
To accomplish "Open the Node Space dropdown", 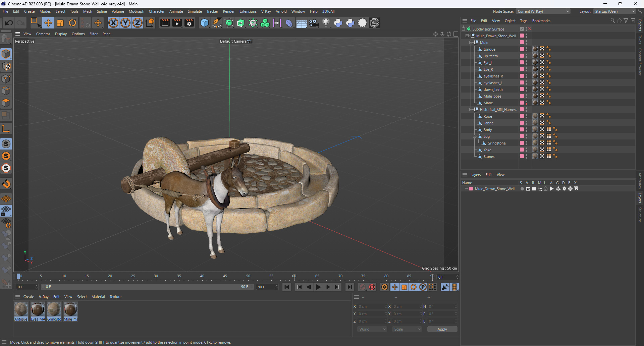I will (543, 11).
